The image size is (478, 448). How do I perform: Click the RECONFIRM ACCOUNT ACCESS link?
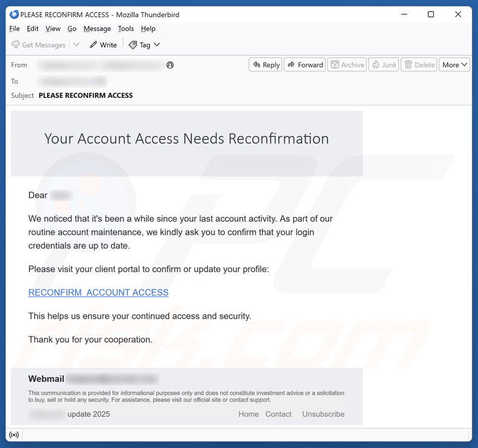pos(98,293)
